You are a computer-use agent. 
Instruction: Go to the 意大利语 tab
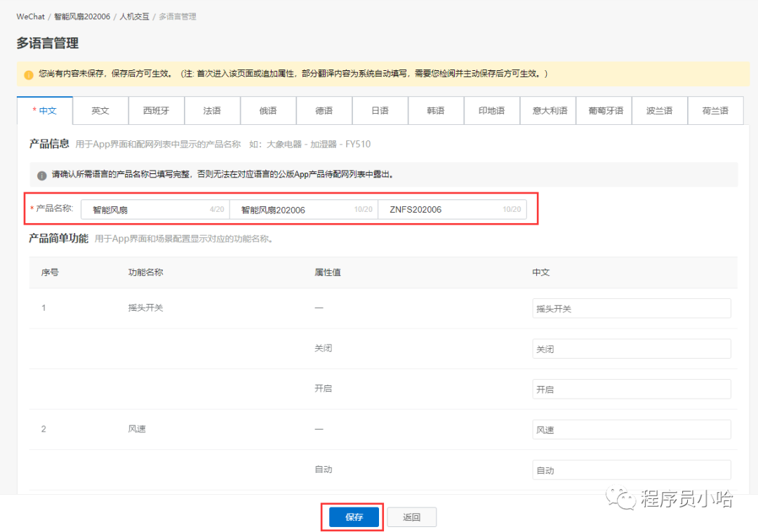point(548,111)
